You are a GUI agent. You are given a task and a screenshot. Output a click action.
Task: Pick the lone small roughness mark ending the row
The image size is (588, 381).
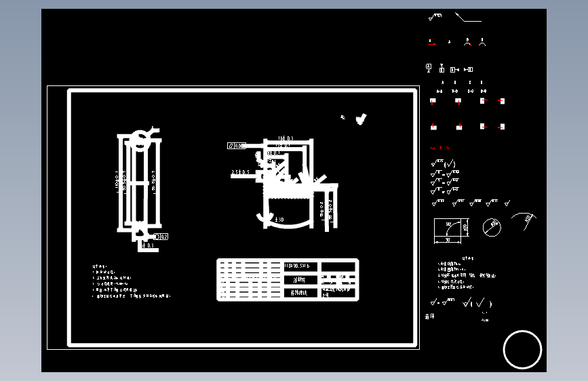point(507,203)
